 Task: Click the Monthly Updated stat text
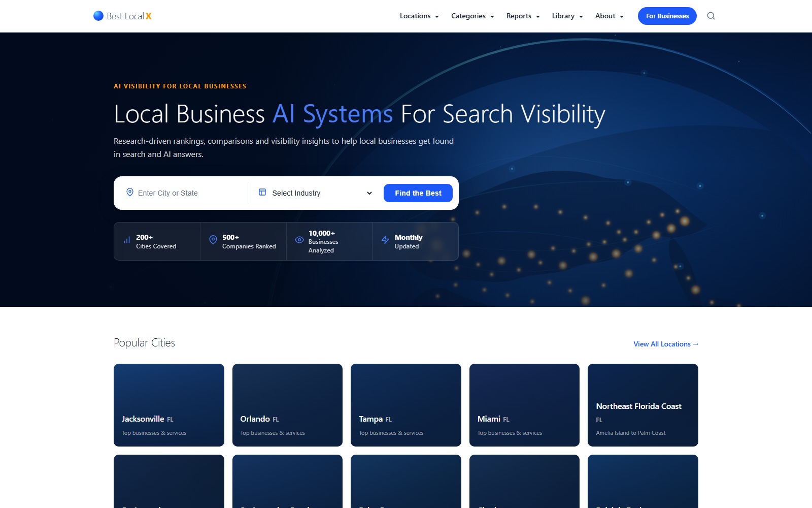pos(409,241)
